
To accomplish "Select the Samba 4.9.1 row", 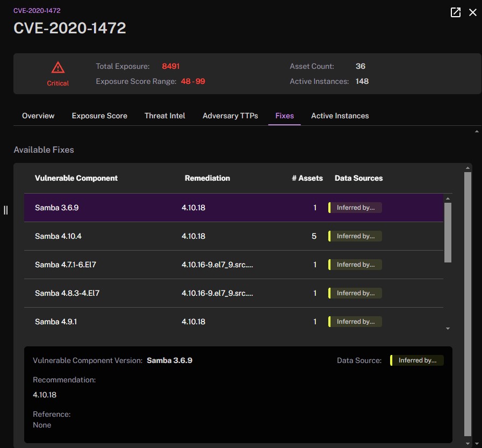I will point(234,322).
